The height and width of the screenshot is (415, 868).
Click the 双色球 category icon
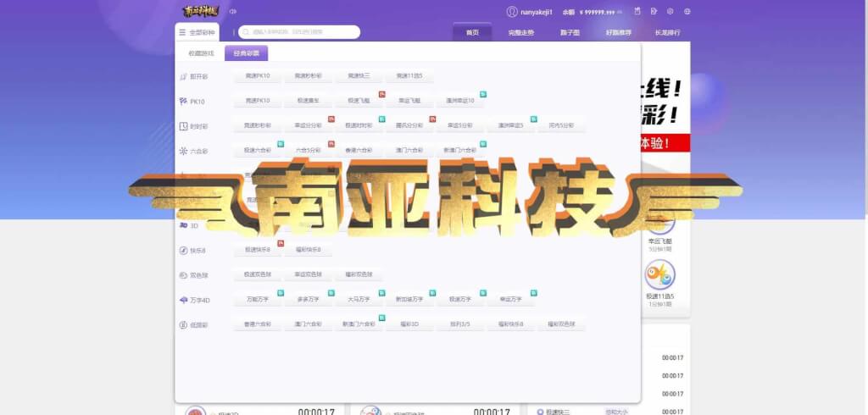pos(183,275)
